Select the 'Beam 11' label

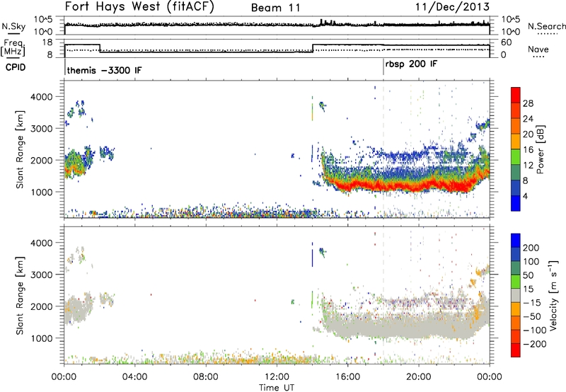coord(276,8)
